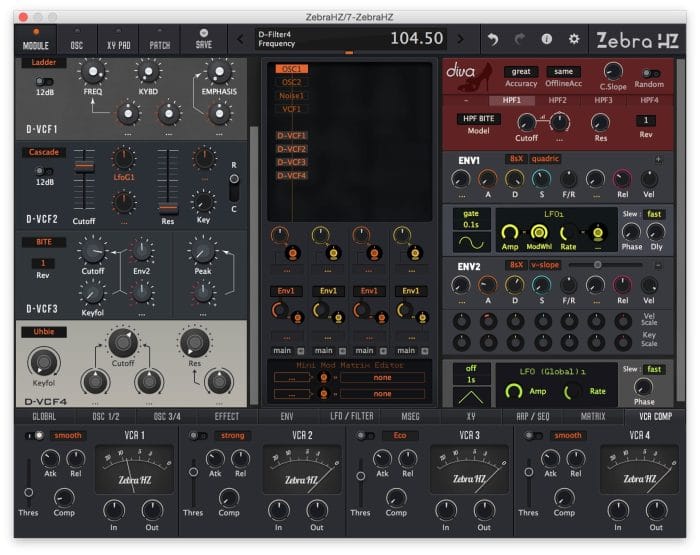700x555 pixels.
Task: Select the HPF2 tab
Action: [557, 100]
